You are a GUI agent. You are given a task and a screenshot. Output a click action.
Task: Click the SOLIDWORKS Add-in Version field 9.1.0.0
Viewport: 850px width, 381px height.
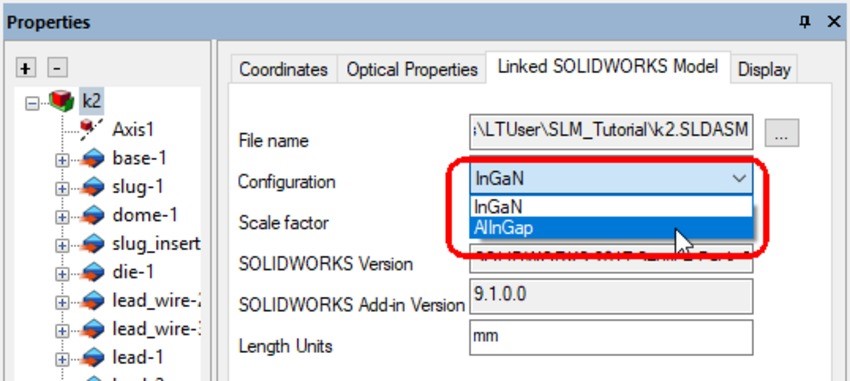pyautogui.click(x=611, y=296)
